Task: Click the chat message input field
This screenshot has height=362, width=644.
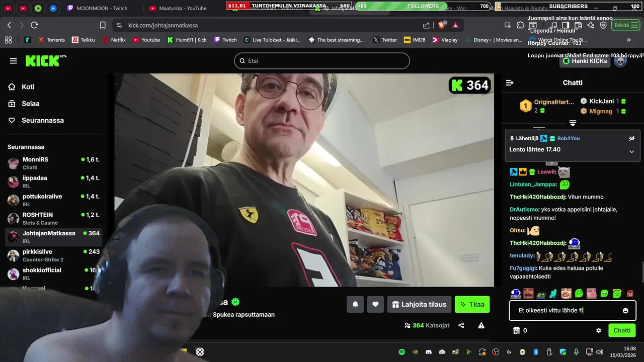Action: click(573, 311)
